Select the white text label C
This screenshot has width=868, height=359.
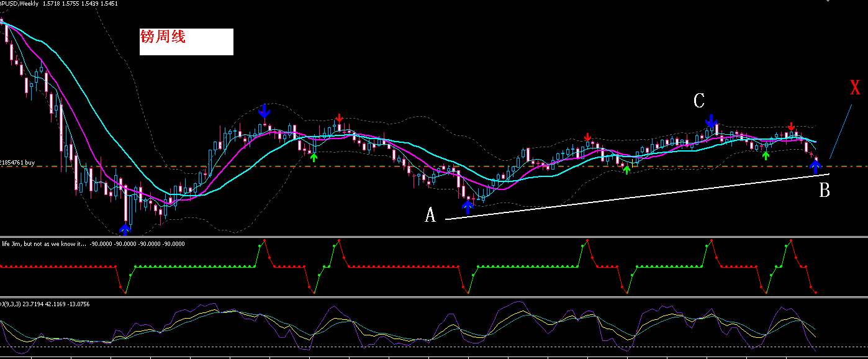699,101
